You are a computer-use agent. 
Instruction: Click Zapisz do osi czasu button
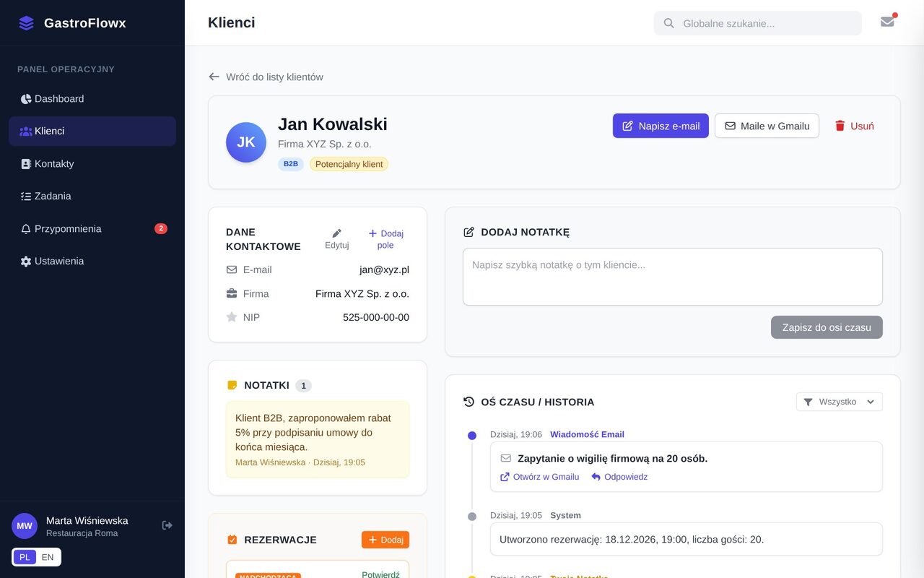tap(827, 327)
